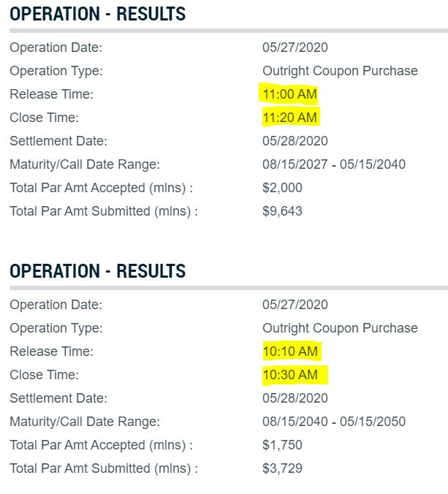Click the lower "OPERATION - RESULTS" heading
Screen dimensions: 448x494
click(97, 271)
